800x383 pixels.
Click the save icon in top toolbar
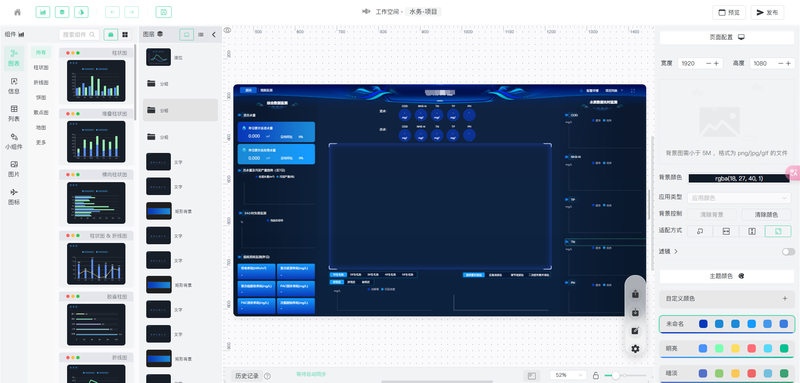click(x=164, y=12)
